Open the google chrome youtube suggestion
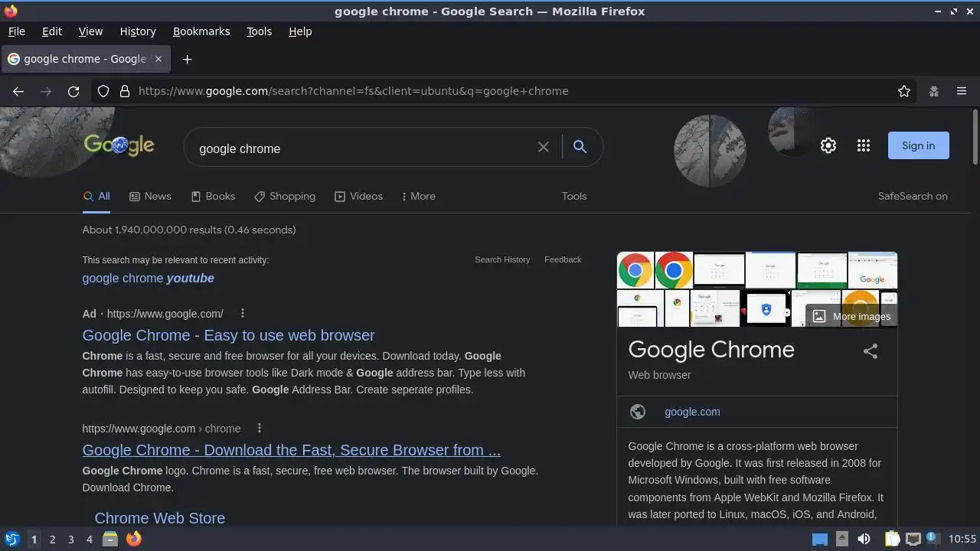The image size is (980, 551). click(x=148, y=279)
